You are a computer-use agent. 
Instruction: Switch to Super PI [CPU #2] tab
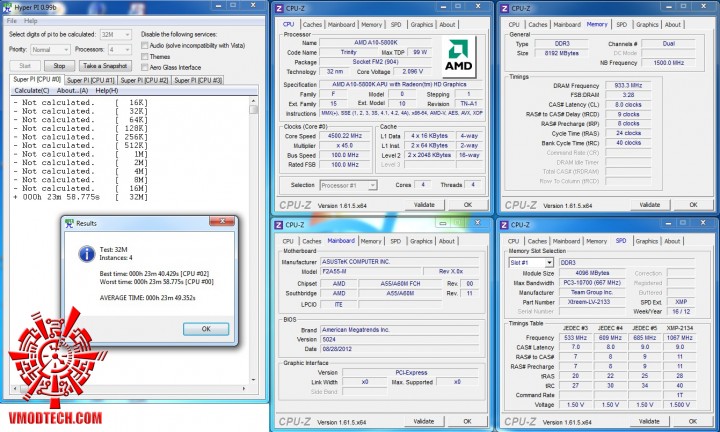click(x=144, y=80)
